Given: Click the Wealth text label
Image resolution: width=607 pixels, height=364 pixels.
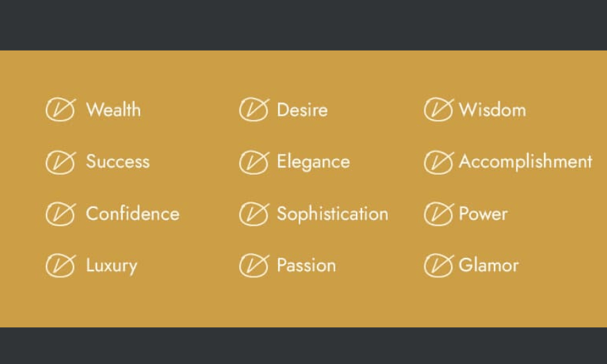Looking at the screenshot, I should pos(114,110).
